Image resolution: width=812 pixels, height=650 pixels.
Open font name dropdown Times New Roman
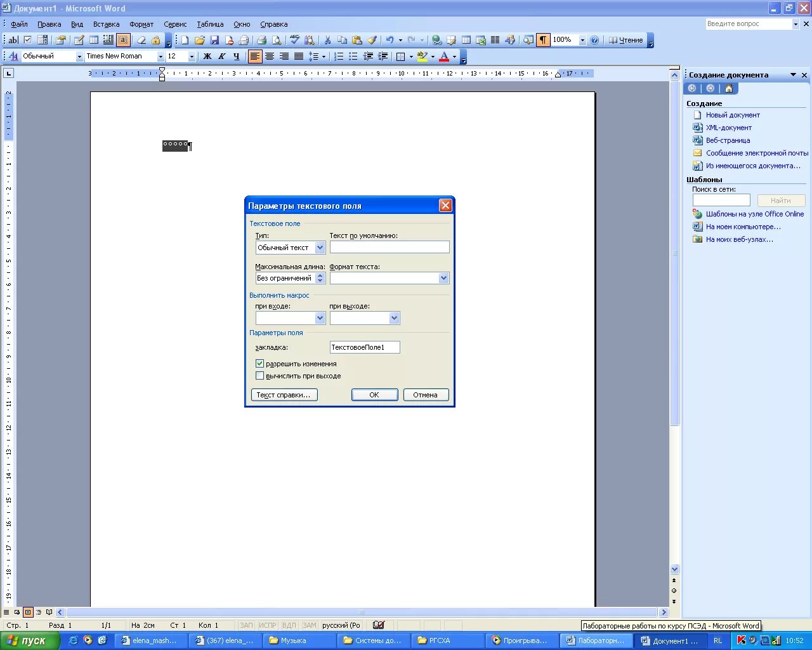160,56
